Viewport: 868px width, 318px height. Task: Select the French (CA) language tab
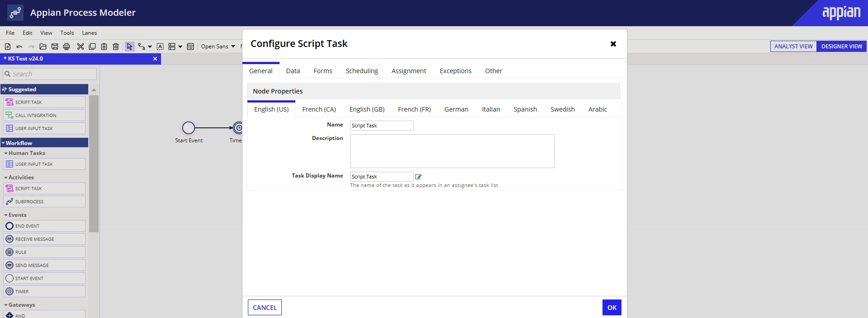pyautogui.click(x=319, y=109)
